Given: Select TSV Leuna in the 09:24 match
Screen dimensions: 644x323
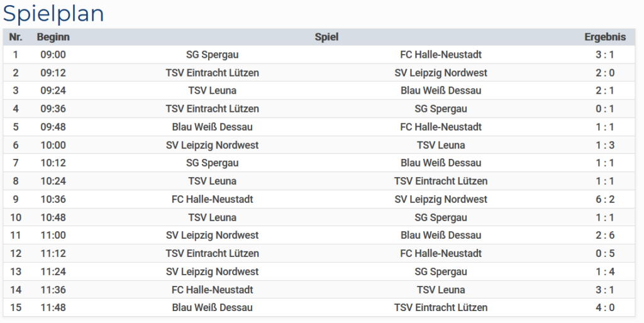Looking at the screenshot, I should 212,90.
